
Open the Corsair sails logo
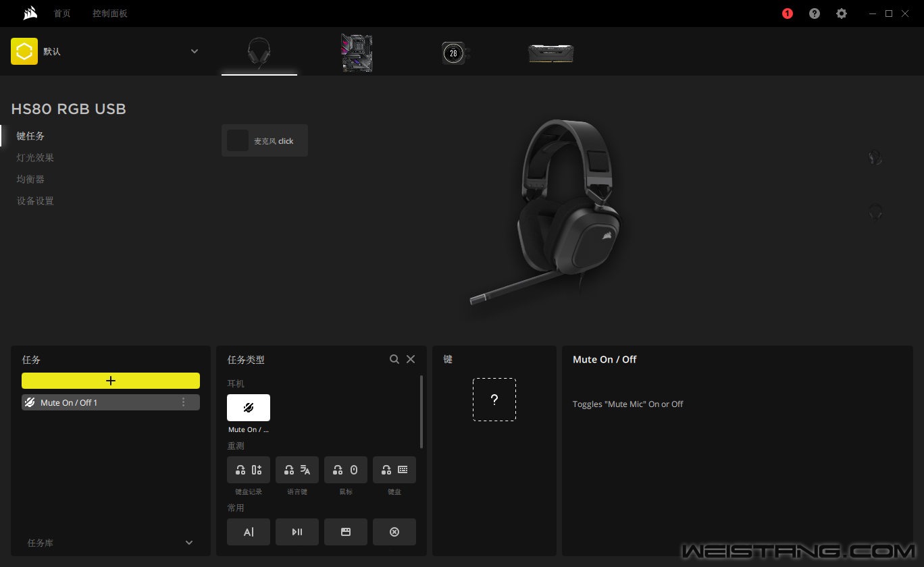tap(30, 13)
